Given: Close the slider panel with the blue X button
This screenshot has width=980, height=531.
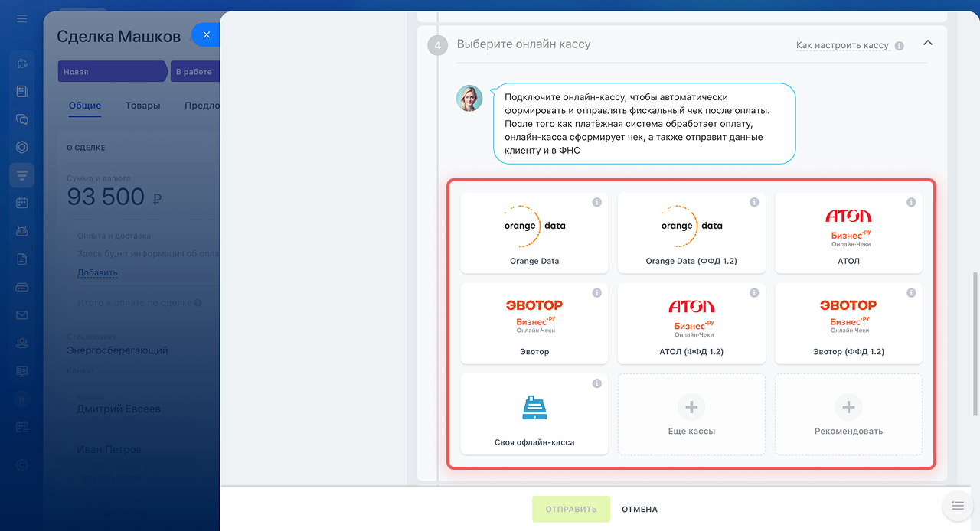Looking at the screenshot, I should click(x=206, y=35).
